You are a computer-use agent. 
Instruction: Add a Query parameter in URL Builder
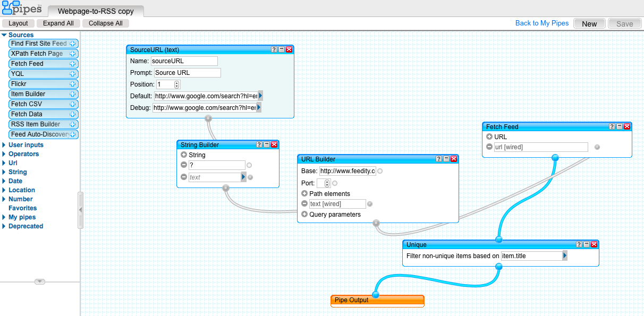(304, 215)
